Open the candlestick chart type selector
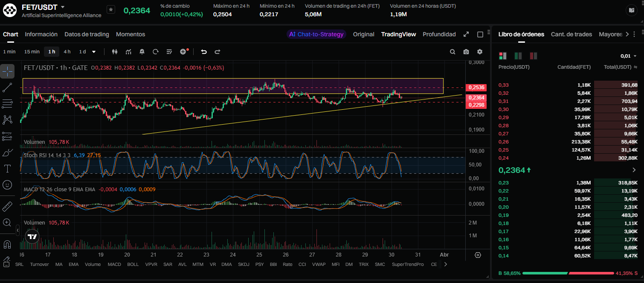Screen dimensions: 644x283 [114, 52]
